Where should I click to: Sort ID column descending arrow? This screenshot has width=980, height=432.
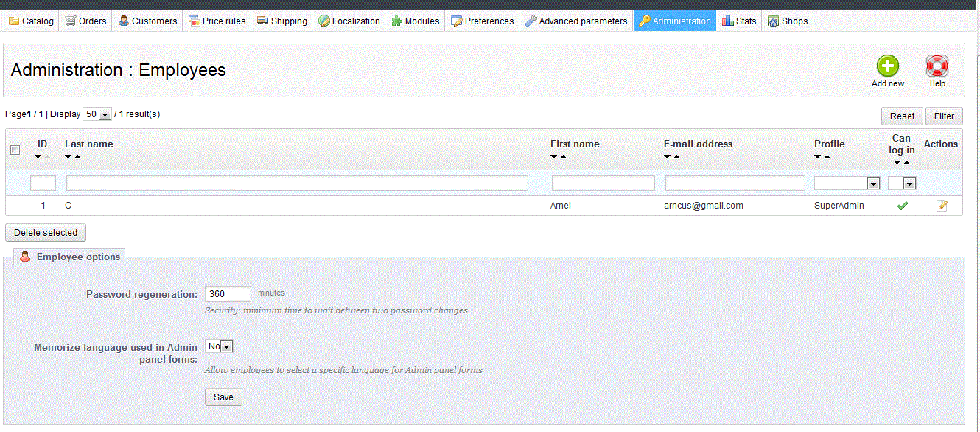point(38,157)
